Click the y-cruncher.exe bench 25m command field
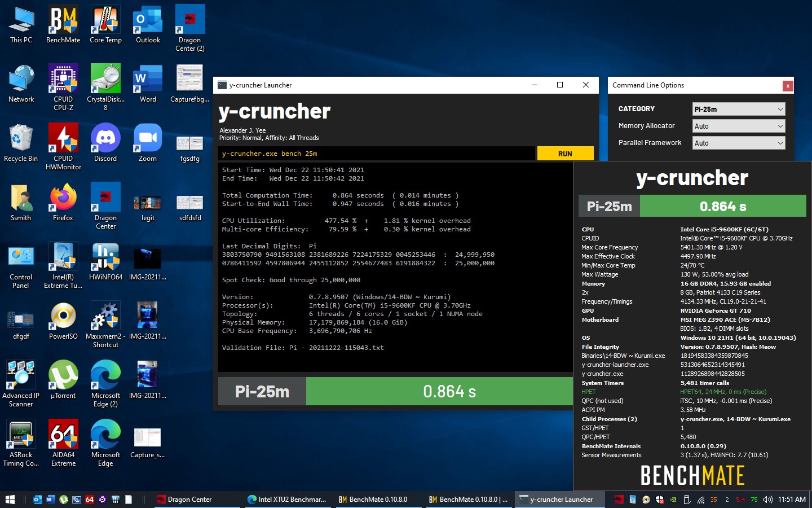The height and width of the screenshot is (508, 812). [x=377, y=154]
